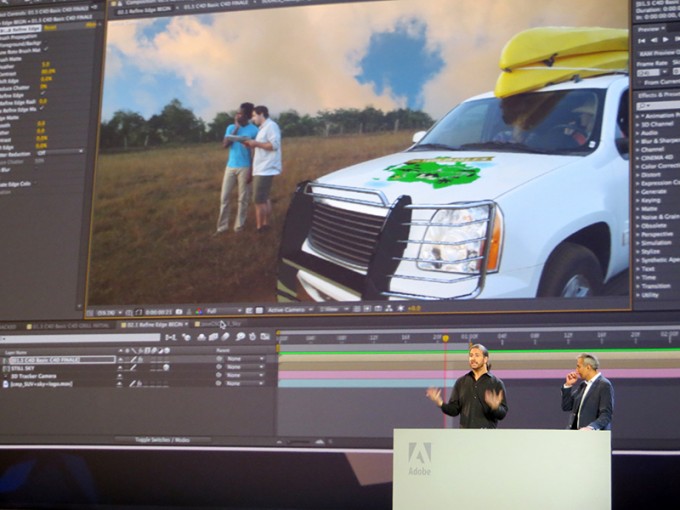680x510 pixels.
Task: Click the current time indicator on timeline ruler
Action: (x=445, y=338)
